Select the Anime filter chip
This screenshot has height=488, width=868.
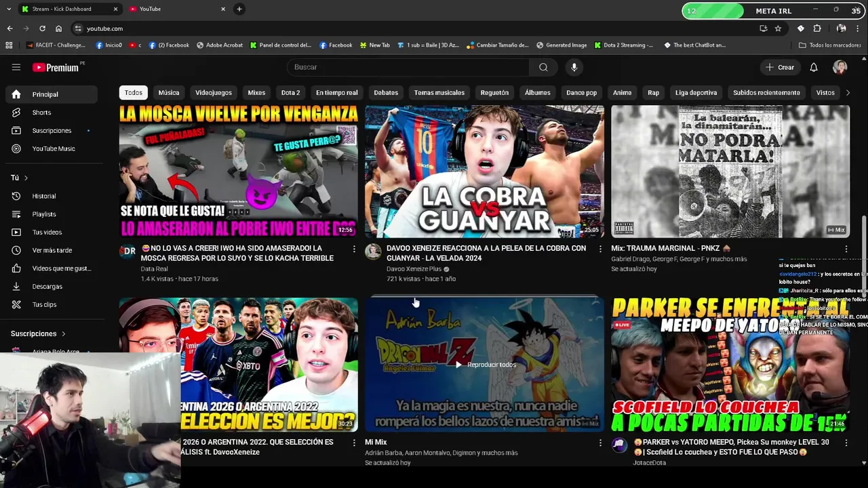click(622, 92)
